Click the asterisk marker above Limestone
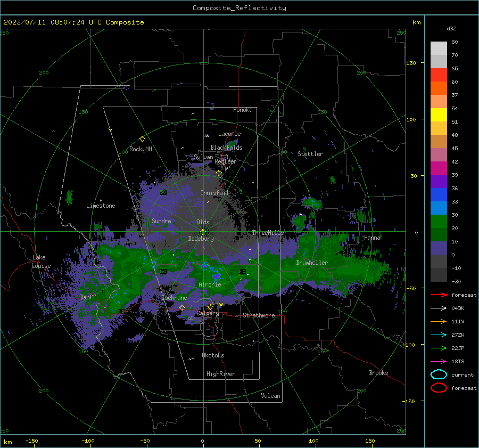Image resolution: width=479 pixels, height=448 pixels. pos(101,201)
